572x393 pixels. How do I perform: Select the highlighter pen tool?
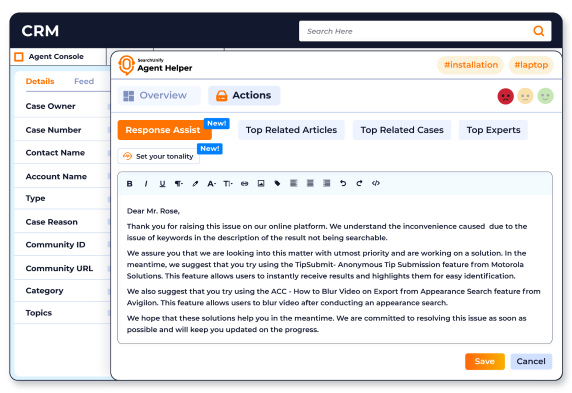(195, 184)
